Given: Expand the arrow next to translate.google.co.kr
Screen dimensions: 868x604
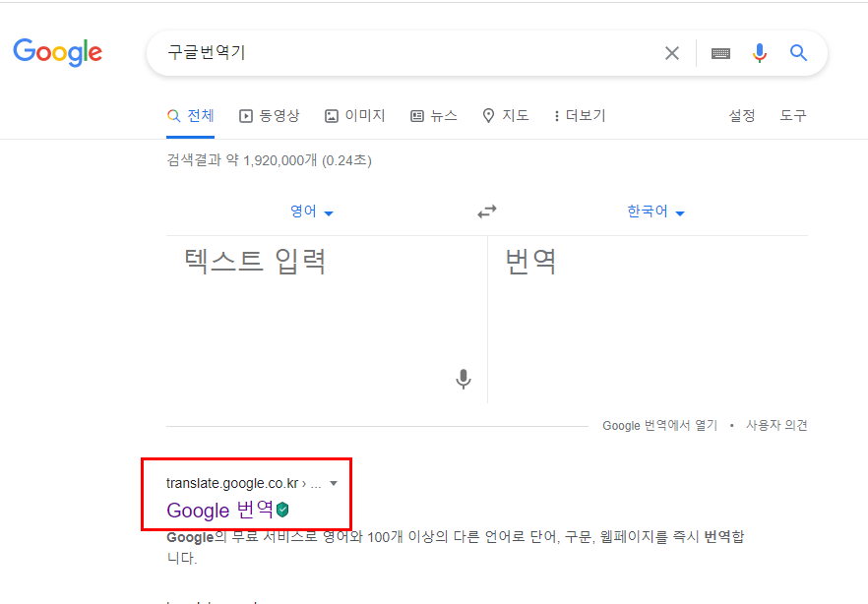Looking at the screenshot, I should tap(334, 483).
